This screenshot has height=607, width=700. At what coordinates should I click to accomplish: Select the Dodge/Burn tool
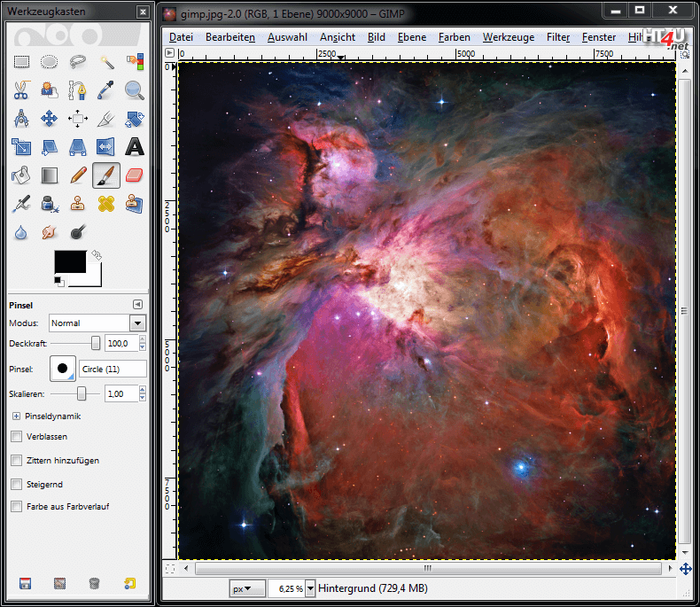(78, 232)
